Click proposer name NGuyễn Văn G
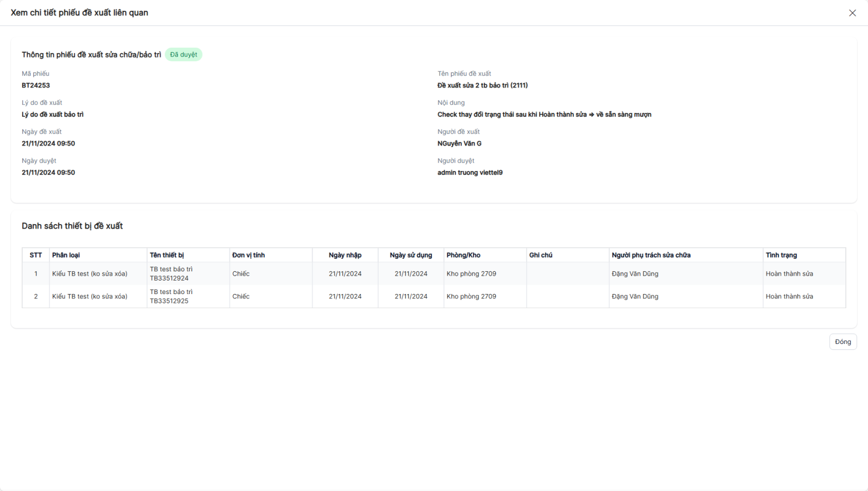 pyautogui.click(x=459, y=144)
